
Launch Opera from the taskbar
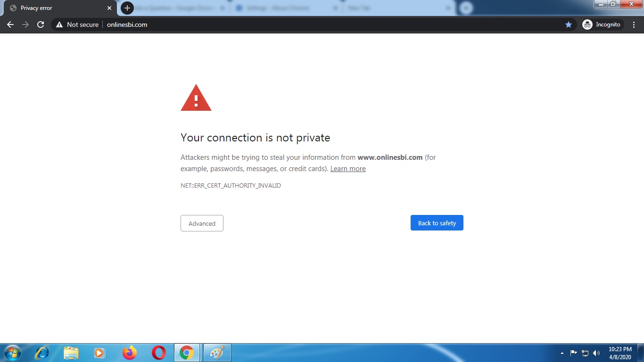pyautogui.click(x=159, y=353)
